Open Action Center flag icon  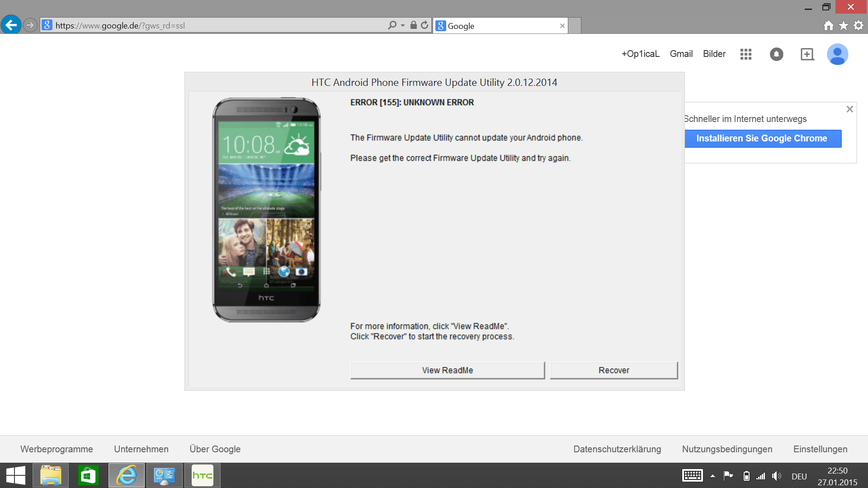click(728, 476)
